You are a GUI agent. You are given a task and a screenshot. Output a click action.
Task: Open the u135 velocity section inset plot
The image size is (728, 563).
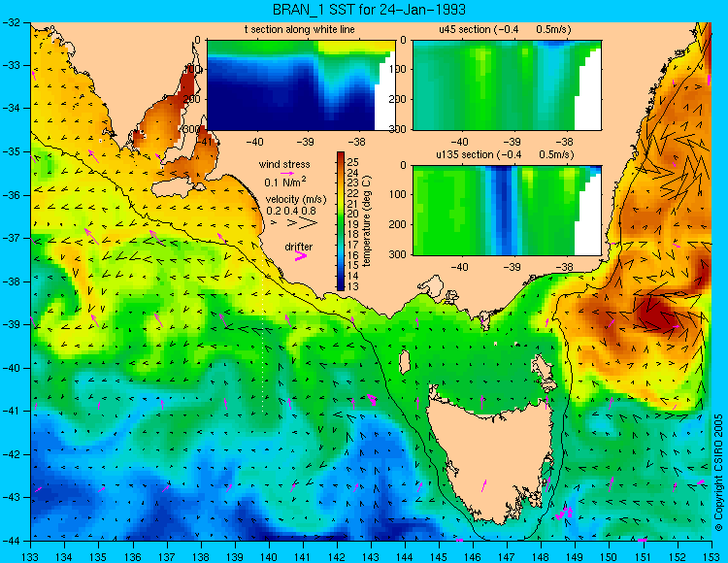click(x=507, y=211)
